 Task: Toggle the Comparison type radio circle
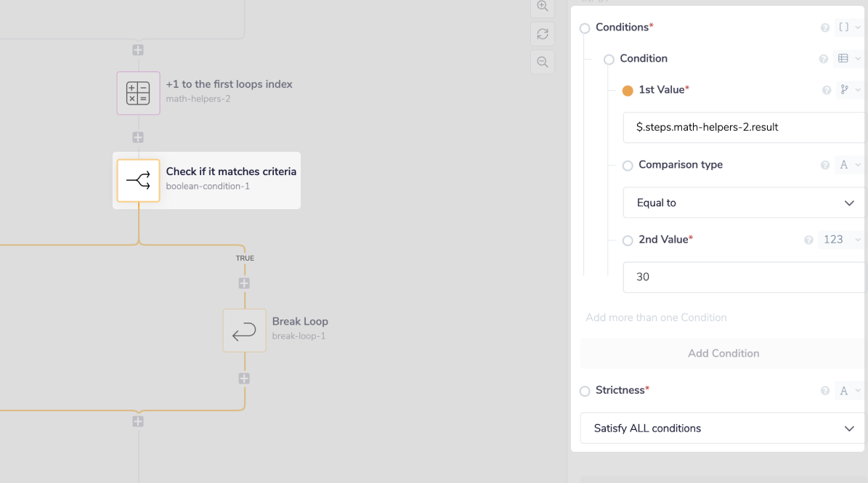tap(628, 166)
